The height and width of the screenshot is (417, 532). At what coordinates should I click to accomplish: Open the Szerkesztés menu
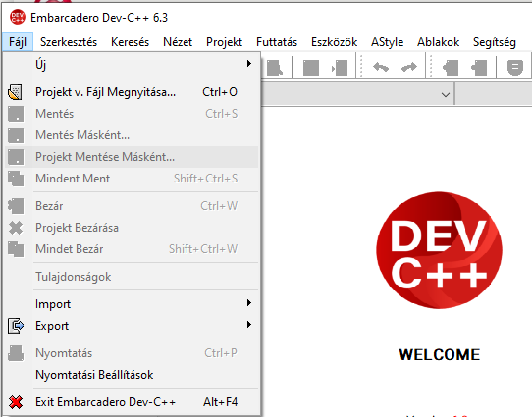click(69, 42)
